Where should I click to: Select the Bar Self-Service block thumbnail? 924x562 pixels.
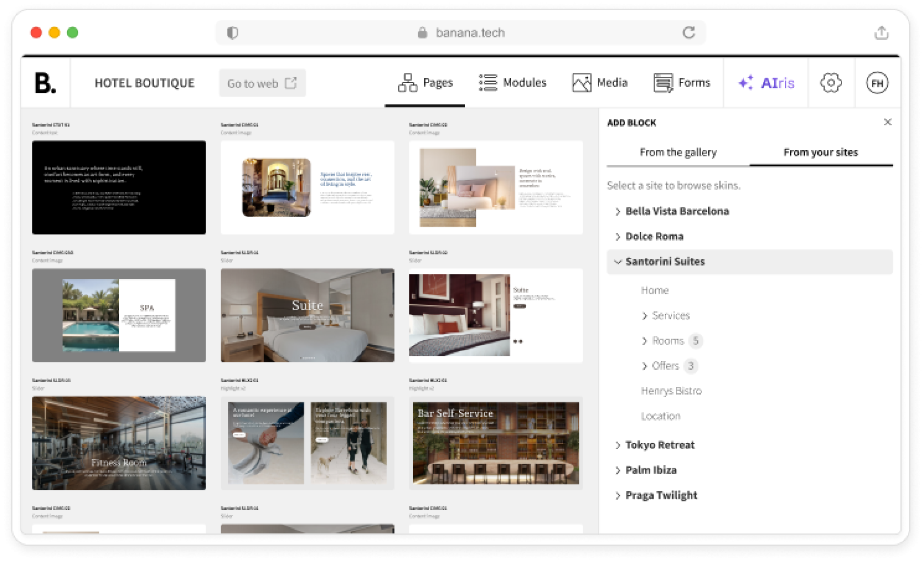click(x=496, y=443)
